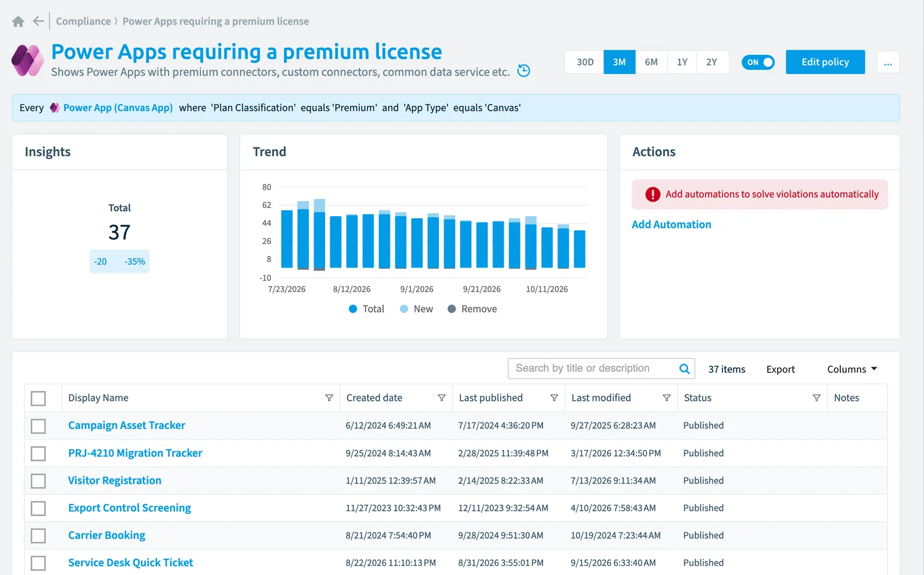Turn off the policy ON switch

click(758, 62)
